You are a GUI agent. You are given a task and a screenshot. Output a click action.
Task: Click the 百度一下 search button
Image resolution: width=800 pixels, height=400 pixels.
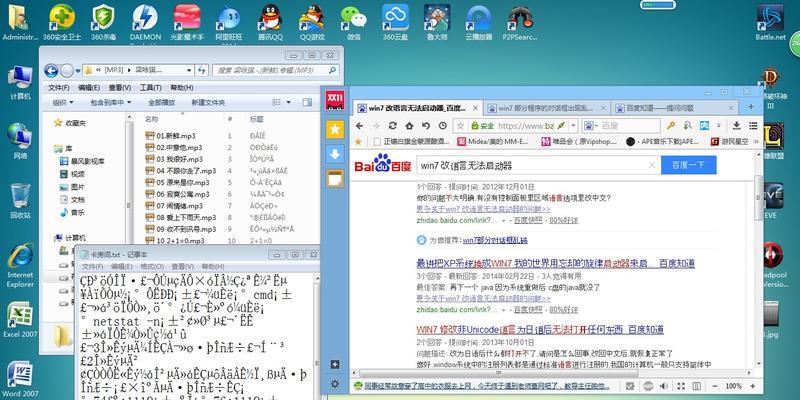point(688,165)
